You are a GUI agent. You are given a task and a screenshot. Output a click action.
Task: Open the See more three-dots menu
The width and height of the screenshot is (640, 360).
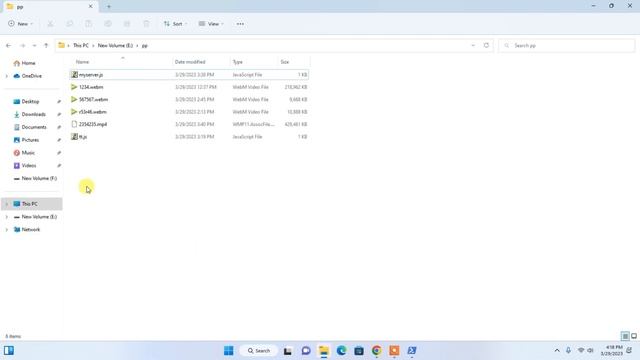coord(240,24)
